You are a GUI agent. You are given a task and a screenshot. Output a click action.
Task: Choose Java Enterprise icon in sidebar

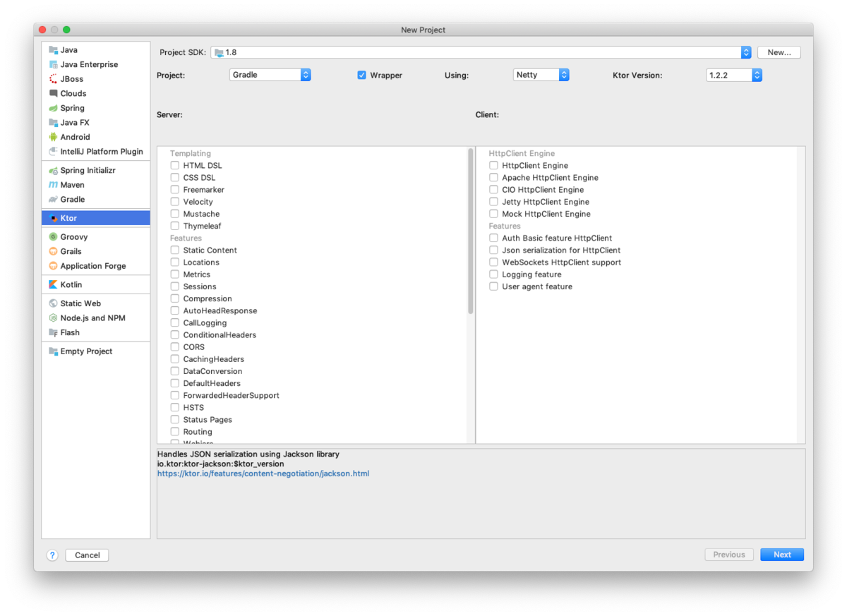tap(53, 64)
